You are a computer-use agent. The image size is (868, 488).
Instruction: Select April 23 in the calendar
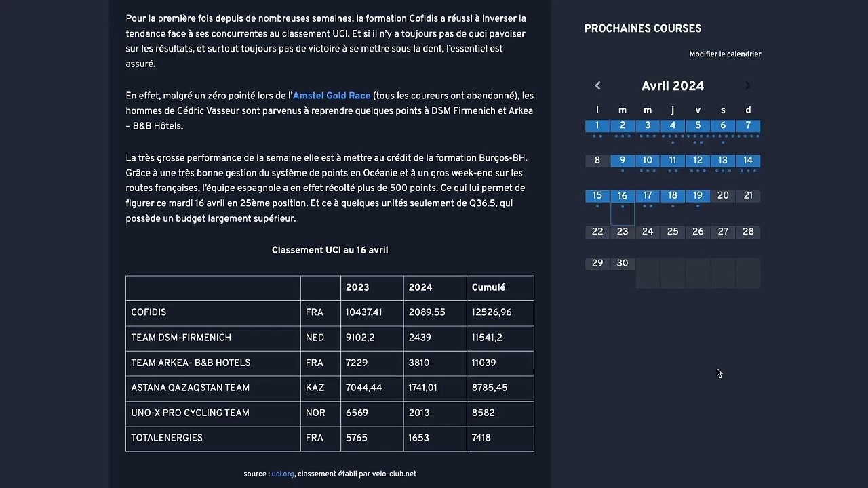(623, 232)
